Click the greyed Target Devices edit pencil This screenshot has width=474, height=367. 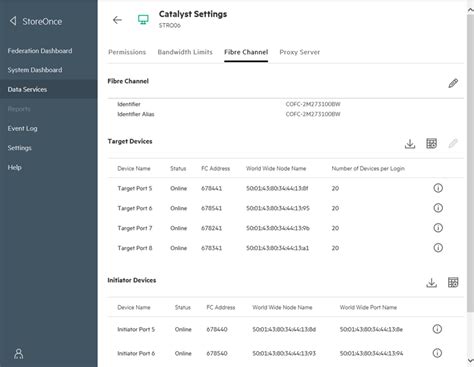pos(453,143)
